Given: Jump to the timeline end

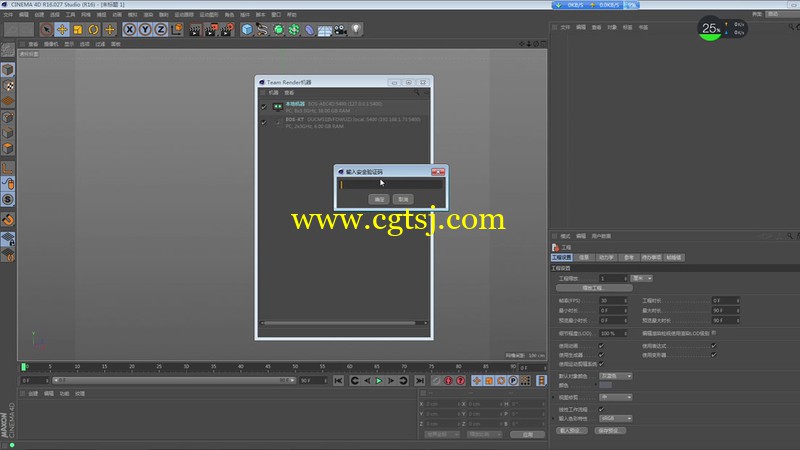Looking at the screenshot, I should point(419,381).
